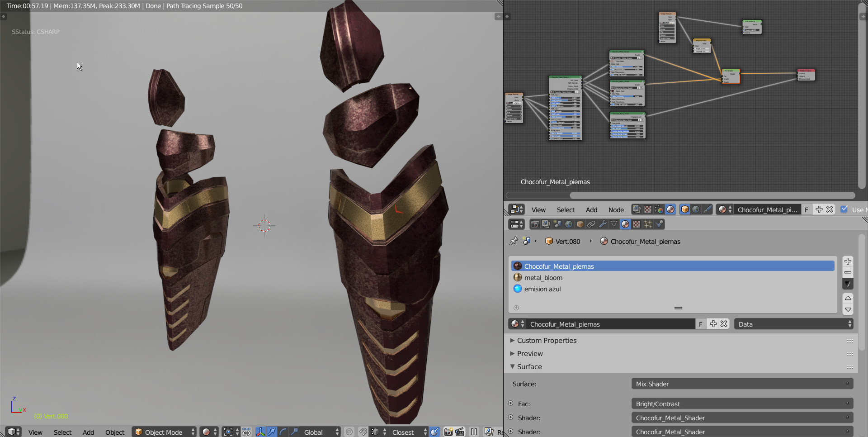
Task: Open the Physics properties tab
Action: tap(659, 224)
